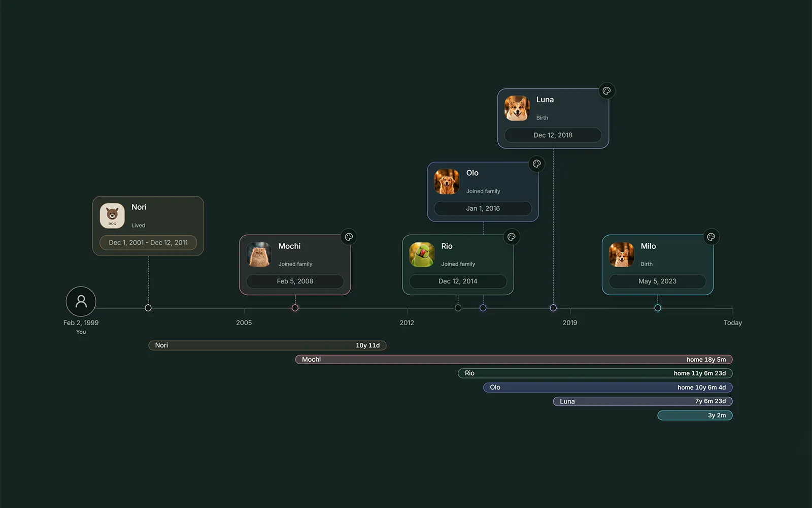Click the 2012 year label on timeline
Viewport: 812px width, 508px height.
(407, 323)
